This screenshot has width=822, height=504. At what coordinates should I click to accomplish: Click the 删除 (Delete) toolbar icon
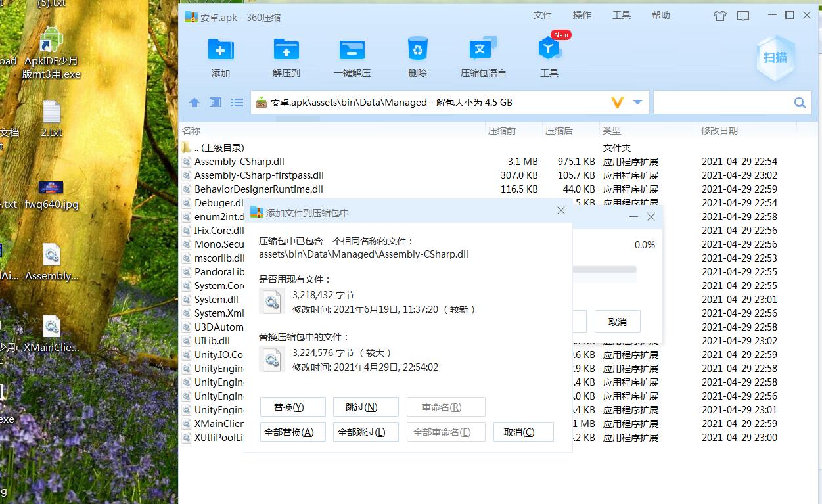coord(418,50)
